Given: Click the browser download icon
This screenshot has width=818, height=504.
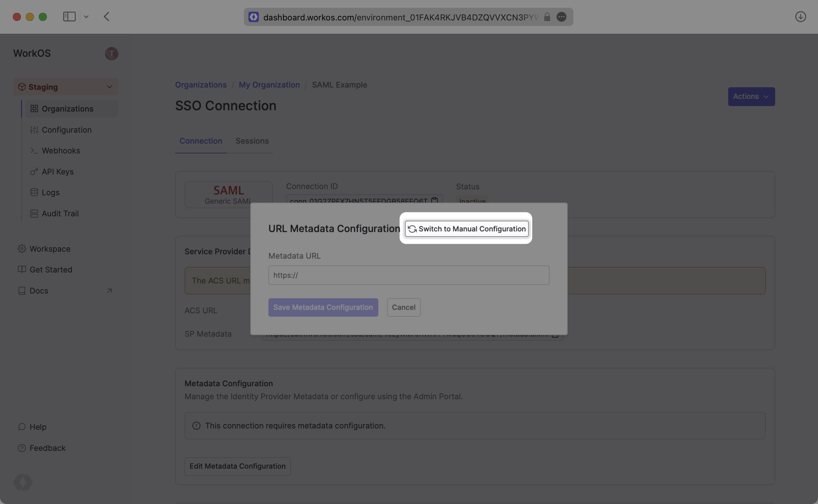Looking at the screenshot, I should [x=801, y=16].
